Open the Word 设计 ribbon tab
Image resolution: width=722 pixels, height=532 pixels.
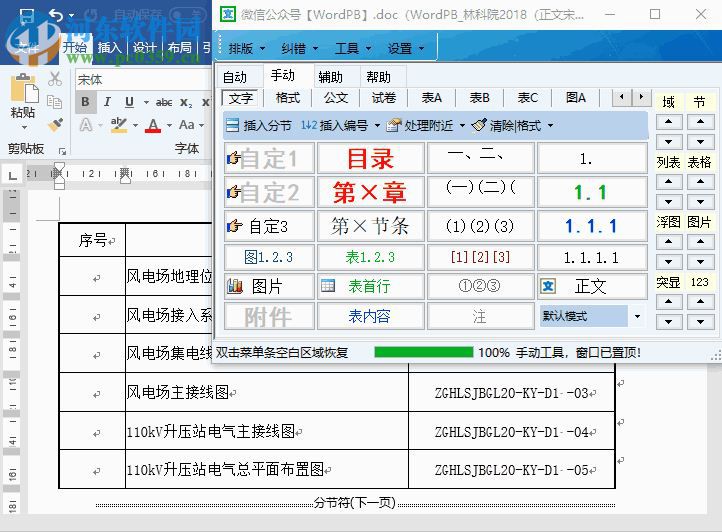pyautogui.click(x=144, y=47)
